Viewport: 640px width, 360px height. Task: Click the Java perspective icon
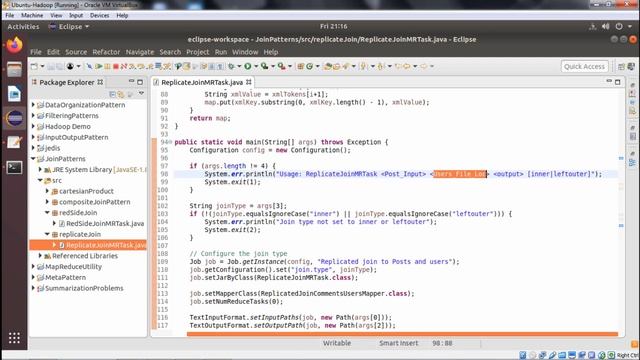tap(631, 66)
